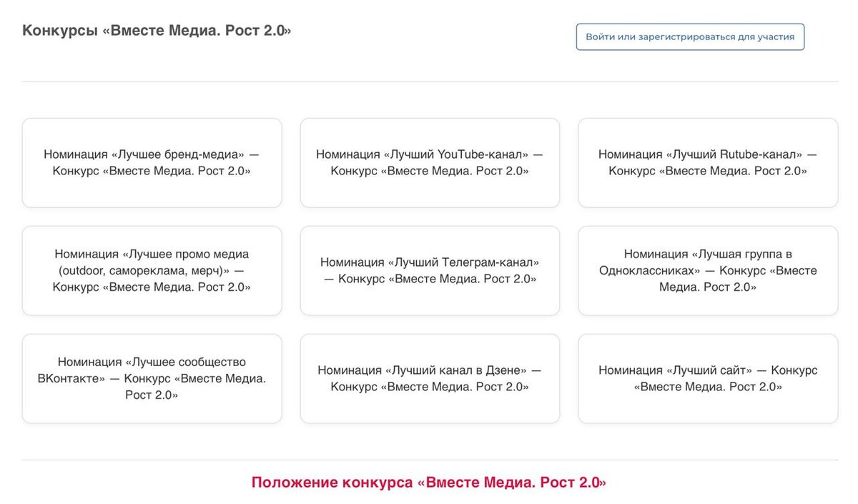Viewport: 858px width, 504px height.
Task: Click the login or register to participate button
Action: coord(690,36)
